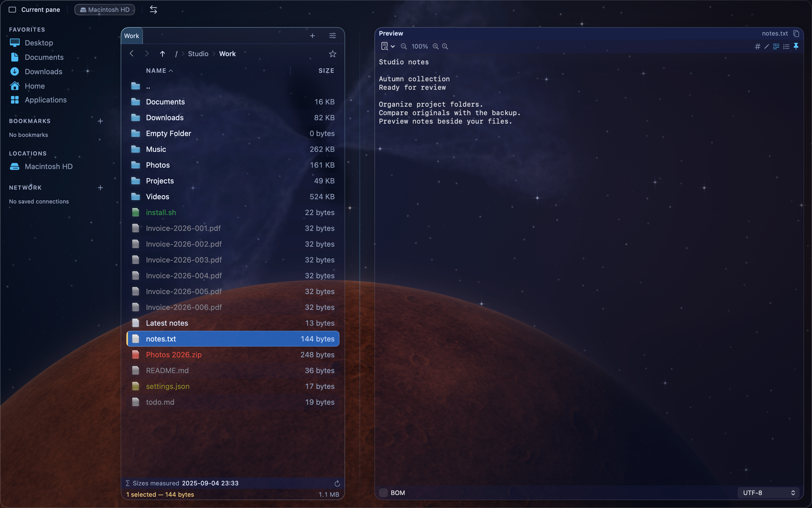Select the Videos folder row
Image resolution: width=812 pixels, height=508 pixels.
[x=233, y=196]
